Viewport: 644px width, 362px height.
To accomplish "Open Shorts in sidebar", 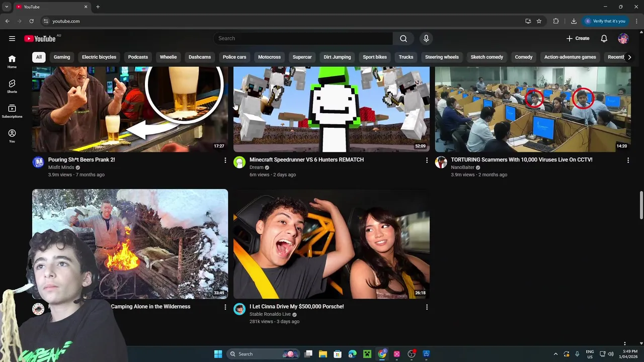I will (x=12, y=86).
